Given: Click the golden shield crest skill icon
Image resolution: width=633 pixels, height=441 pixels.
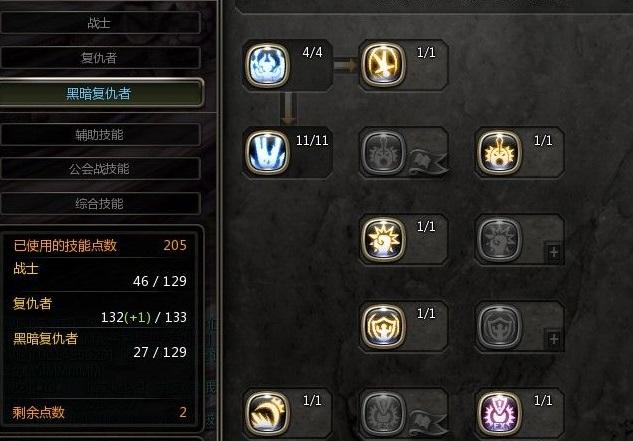Looking at the screenshot, I should click(383, 326).
